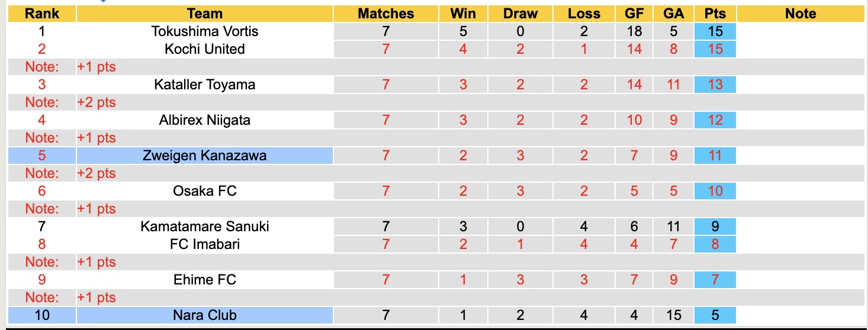Click the Win column header
The width and height of the screenshot is (868, 330).
click(x=463, y=14)
